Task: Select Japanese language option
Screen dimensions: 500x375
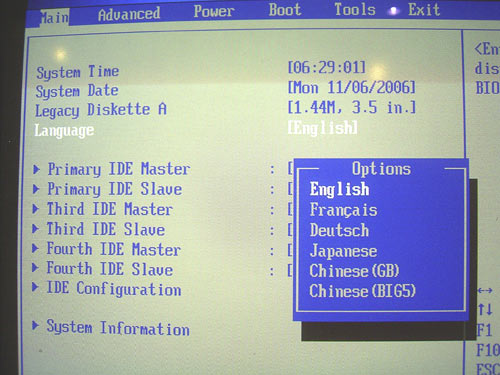Action: [x=343, y=251]
